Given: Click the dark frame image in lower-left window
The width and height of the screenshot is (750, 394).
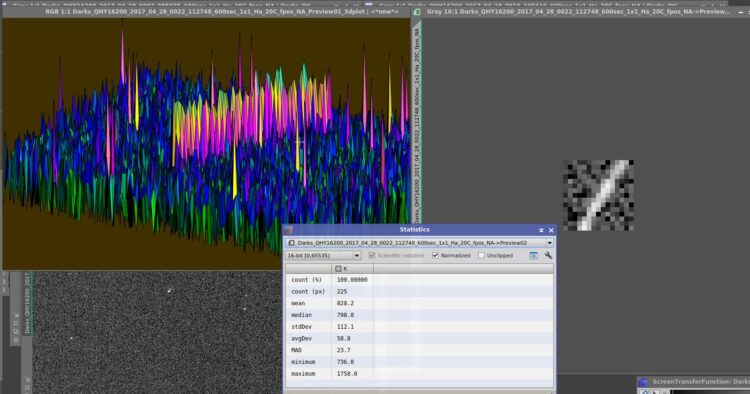Looking at the screenshot, I should click(158, 333).
